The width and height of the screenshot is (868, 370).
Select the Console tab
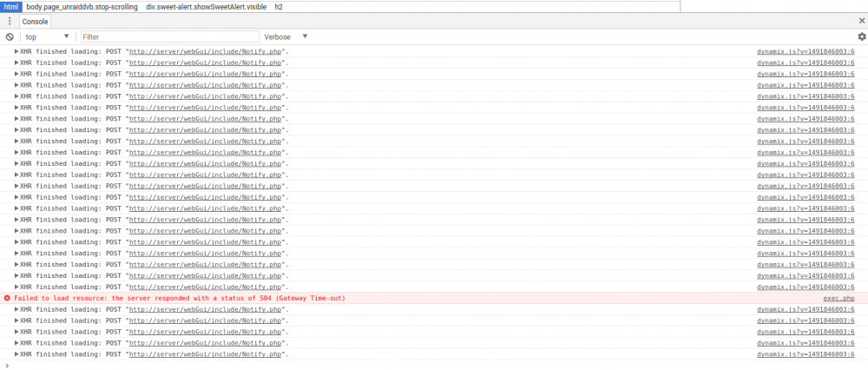36,22
